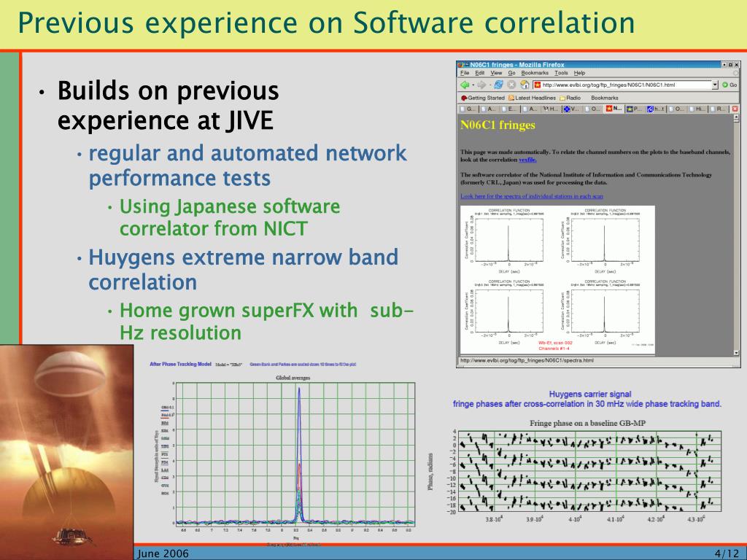Open the Latest Headlines live bookmark
This screenshot has height=560, width=747.
[532, 98]
